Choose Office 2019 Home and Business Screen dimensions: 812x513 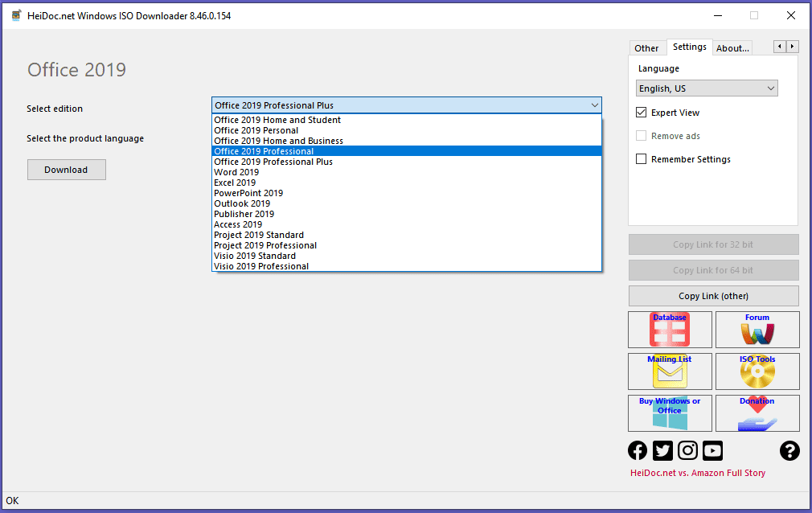click(407, 141)
